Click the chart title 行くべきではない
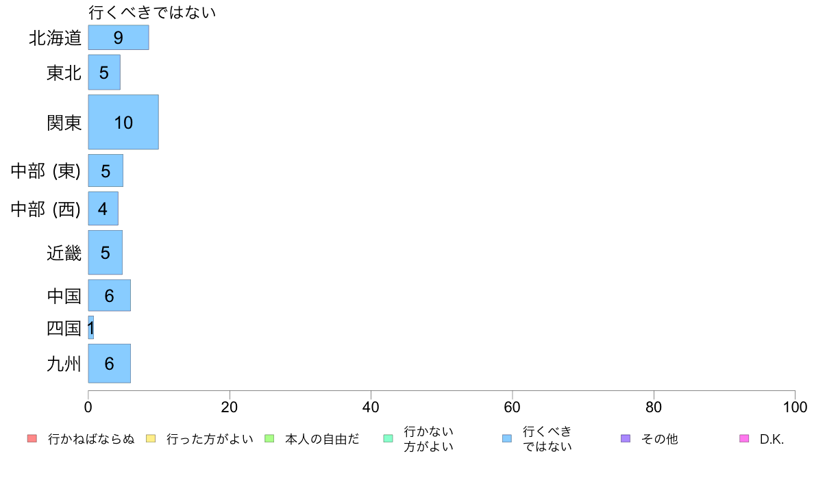Viewport: 814px width, 504px height. point(152,12)
